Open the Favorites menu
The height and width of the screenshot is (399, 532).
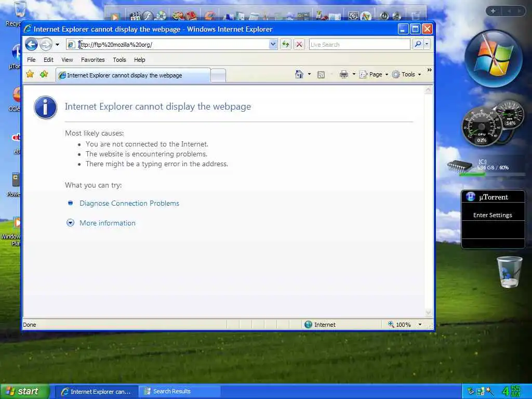(92, 60)
